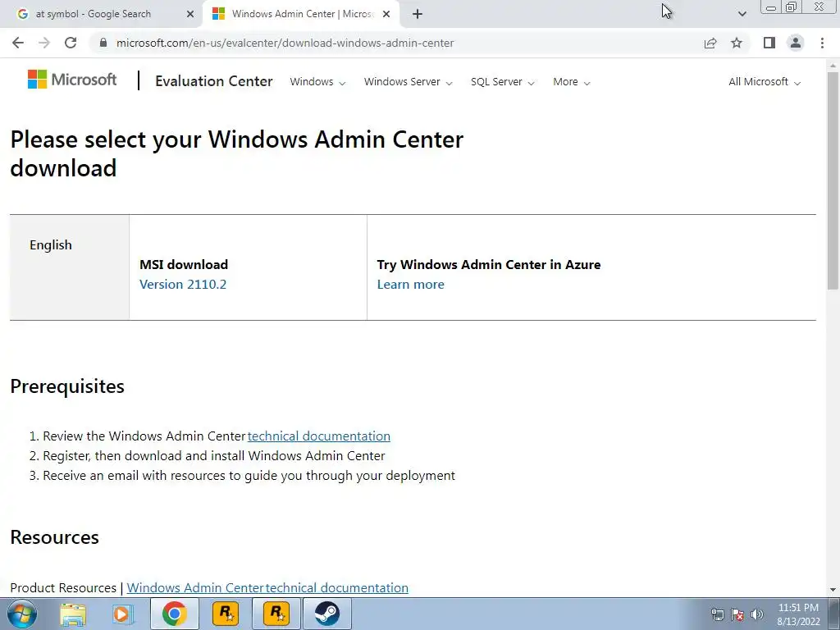Click Show desktop button at taskbar edge
The height and width of the screenshot is (630, 840).
click(834, 614)
